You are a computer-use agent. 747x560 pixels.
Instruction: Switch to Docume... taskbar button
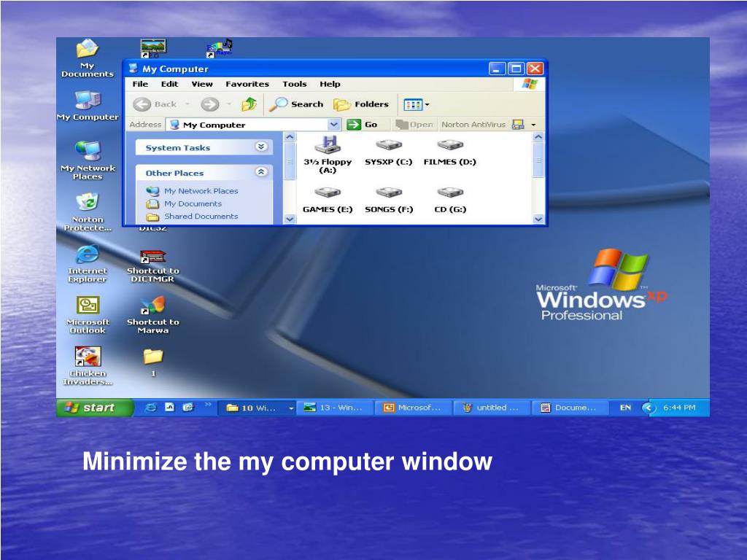pos(570,408)
